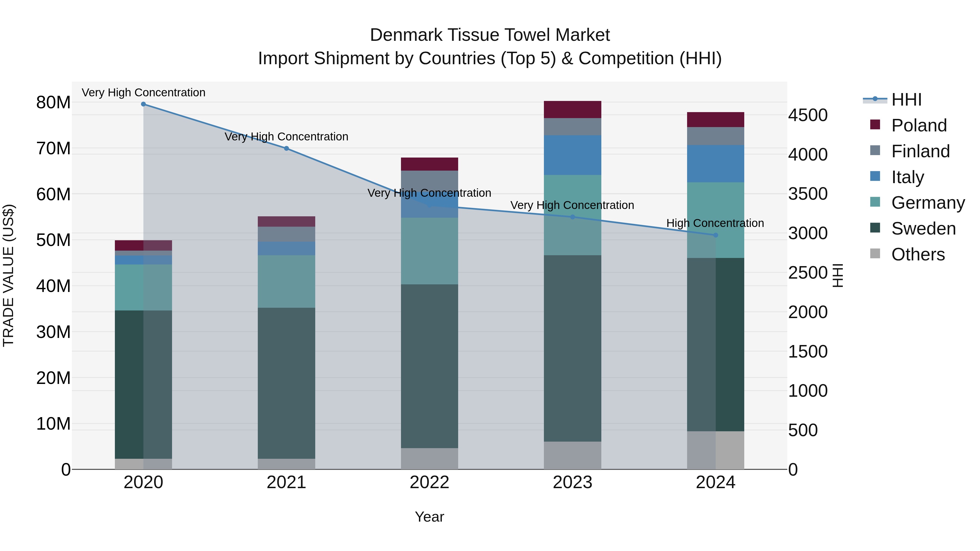This screenshot has height=551, width=980.
Task: Click the 2022 x-axis label
Action: (430, 482)
